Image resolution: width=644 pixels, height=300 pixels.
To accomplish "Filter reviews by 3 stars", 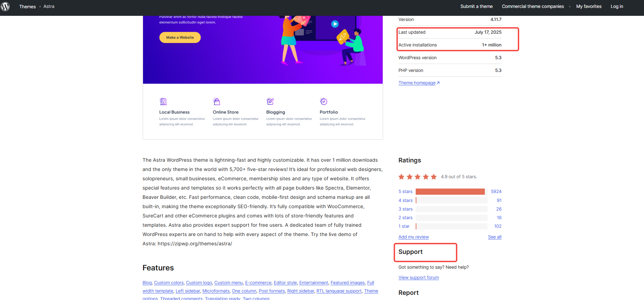I will 405,209.
